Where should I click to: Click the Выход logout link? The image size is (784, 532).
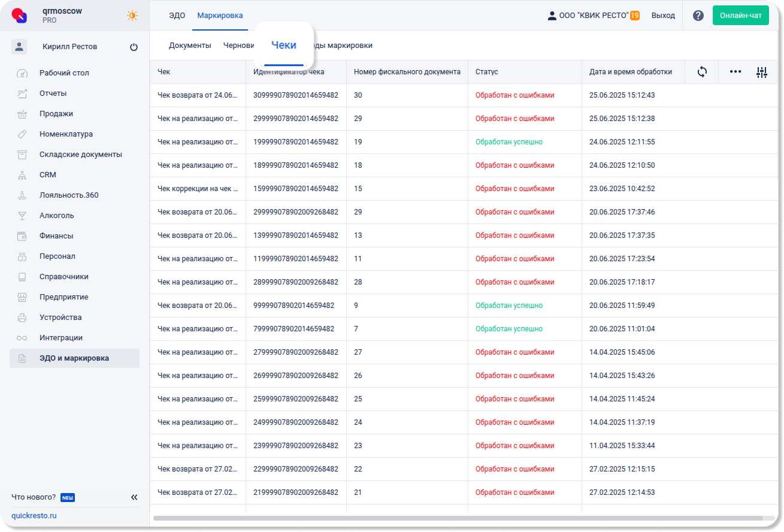coord(663,16)
